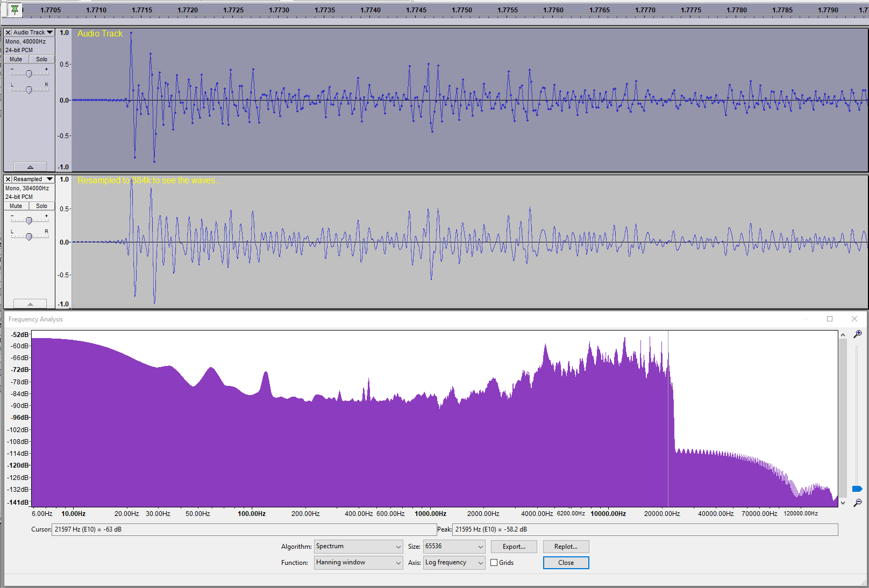The height and width of the screenshot is (588, 869).
Task: Open the Algorithm Spectrum dropdown
Action: click(359, 547)
